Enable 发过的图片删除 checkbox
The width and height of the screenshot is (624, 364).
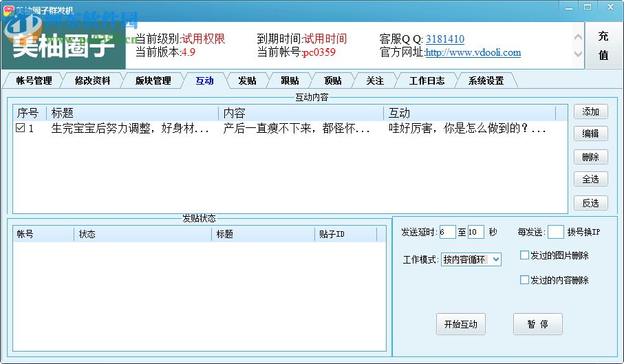pos(524,255)
